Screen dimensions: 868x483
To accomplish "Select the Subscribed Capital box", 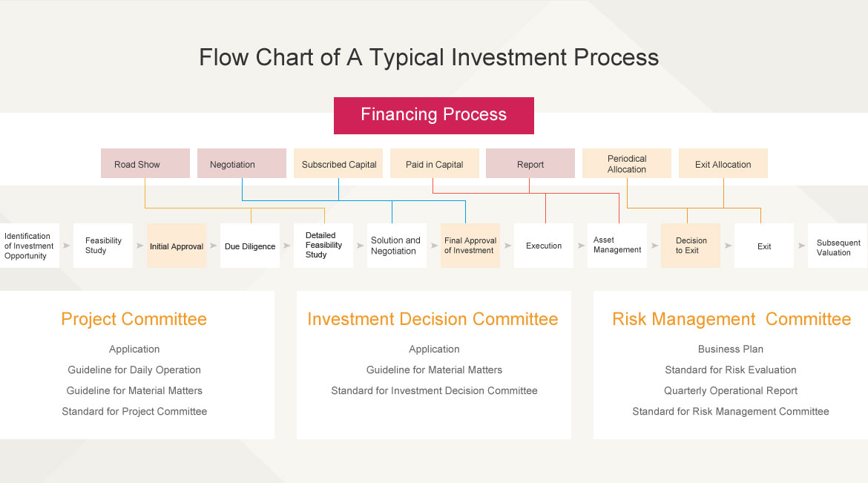I will pos(338,164).
